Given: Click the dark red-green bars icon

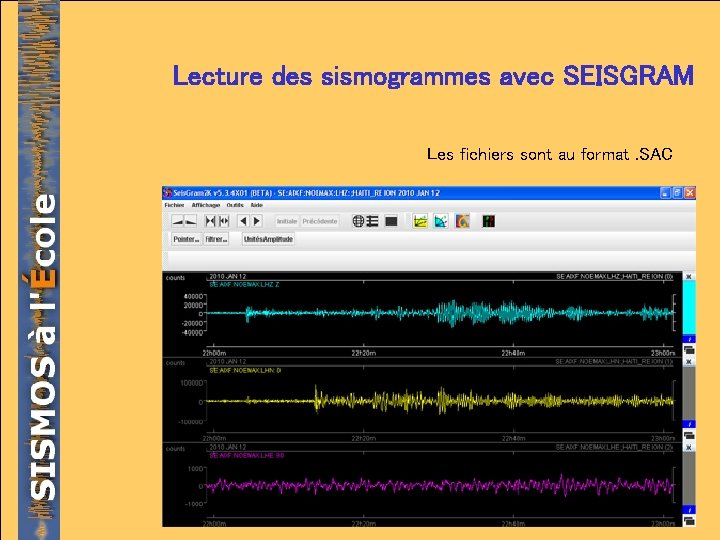Looking at the screenshot, I should click(x=489, y=221).
